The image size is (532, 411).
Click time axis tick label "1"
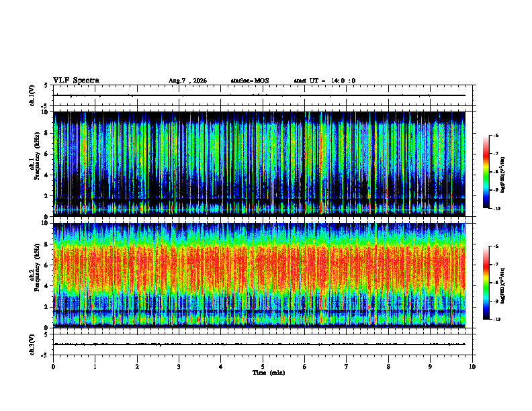click(95, 367)
